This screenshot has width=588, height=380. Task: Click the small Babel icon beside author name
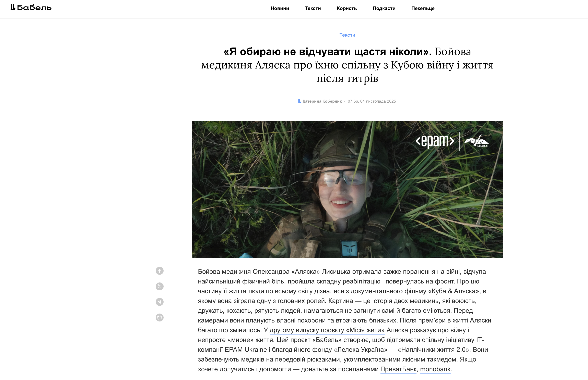(299, 101)
